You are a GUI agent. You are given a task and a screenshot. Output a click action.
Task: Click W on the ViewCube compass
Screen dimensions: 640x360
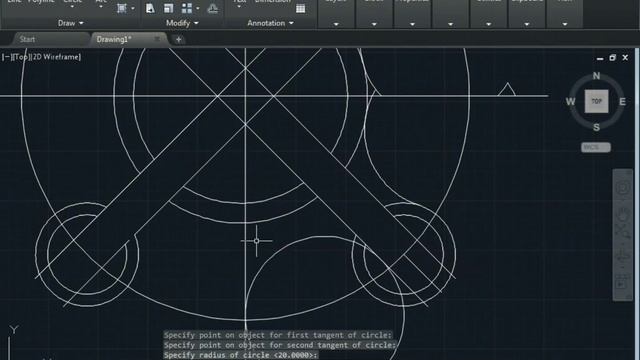[x=570, y=102]
